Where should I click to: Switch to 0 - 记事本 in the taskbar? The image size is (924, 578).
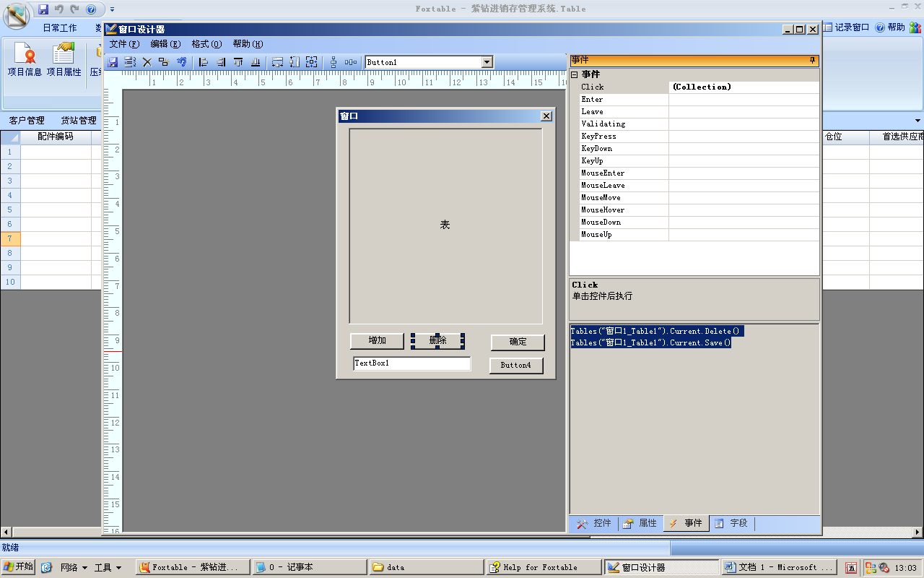tap(309, 567)
